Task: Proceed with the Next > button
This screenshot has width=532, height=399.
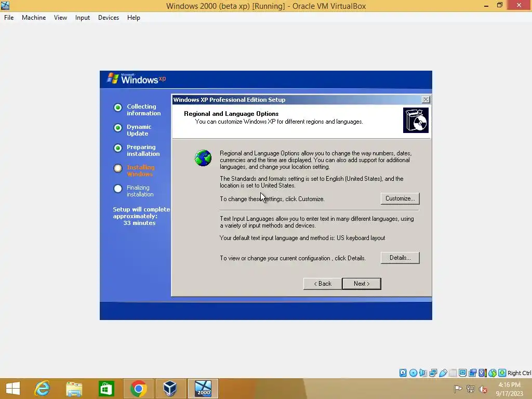Action: tap(362, 284)
